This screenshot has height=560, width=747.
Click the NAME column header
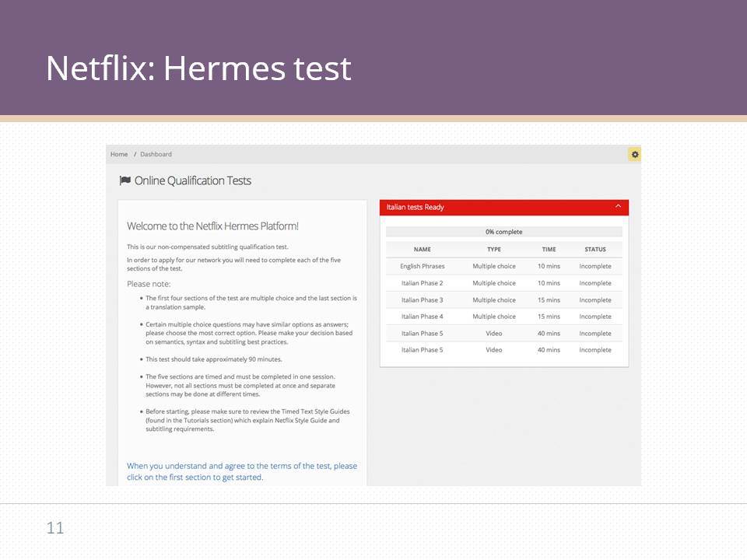pos(422,249)
